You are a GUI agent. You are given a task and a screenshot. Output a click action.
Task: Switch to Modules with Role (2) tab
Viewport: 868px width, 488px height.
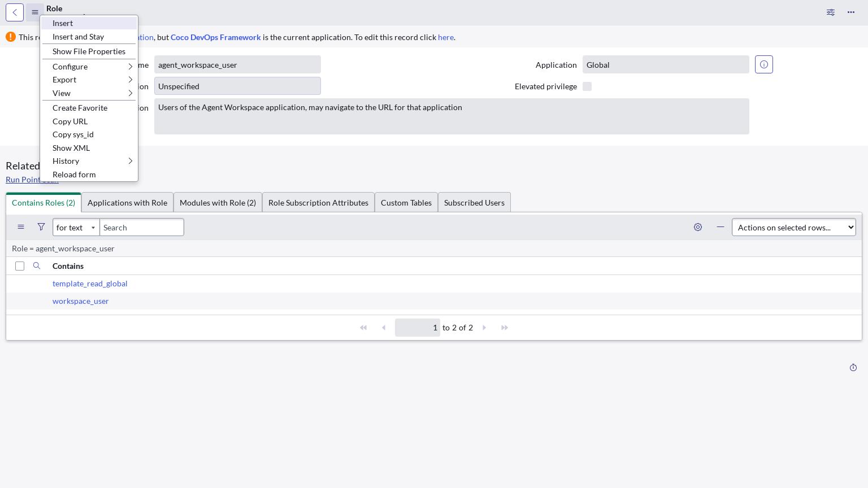[x=218, y=203]
